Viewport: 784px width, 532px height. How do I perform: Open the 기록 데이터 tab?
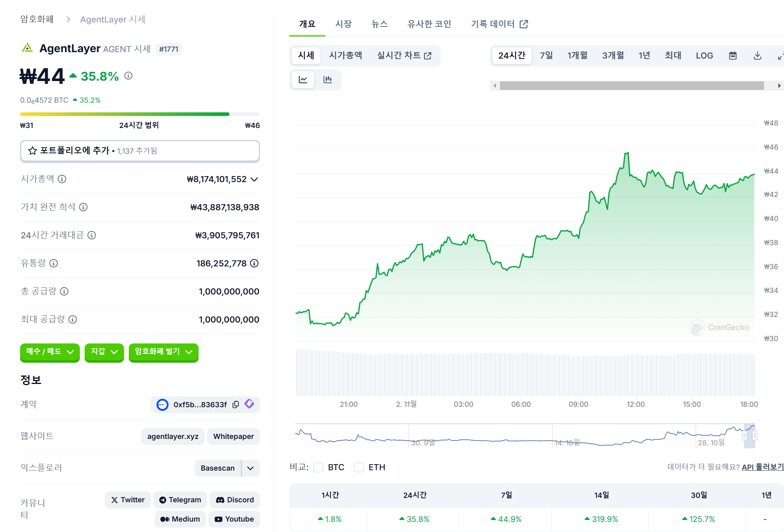500,24
